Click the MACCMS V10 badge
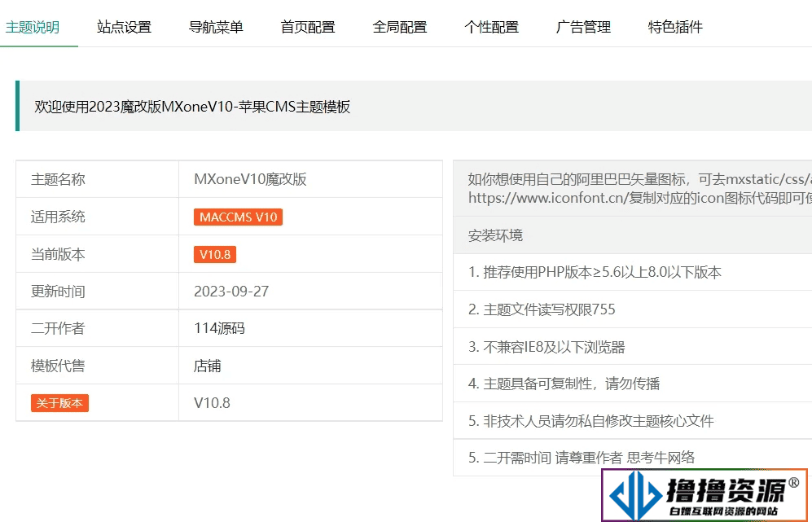The image size is (812, 522). (238, 217)
